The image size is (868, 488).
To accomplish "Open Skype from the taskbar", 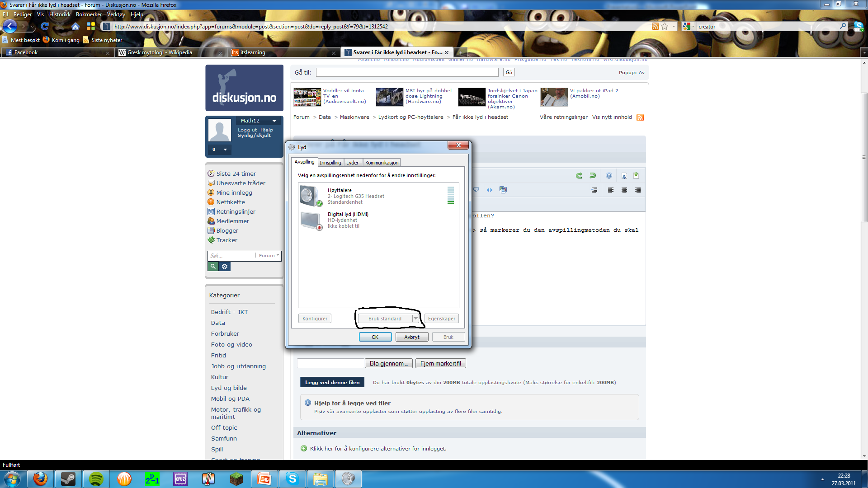I will [x=292, y=479].
